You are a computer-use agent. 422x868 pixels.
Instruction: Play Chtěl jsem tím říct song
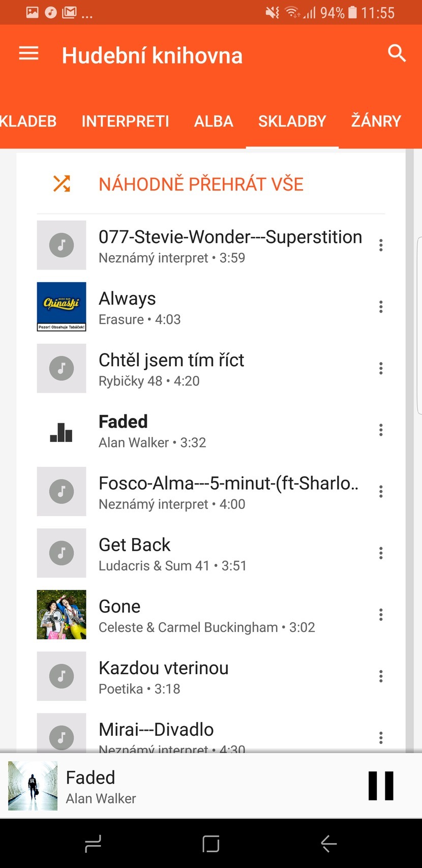point(171,361)
